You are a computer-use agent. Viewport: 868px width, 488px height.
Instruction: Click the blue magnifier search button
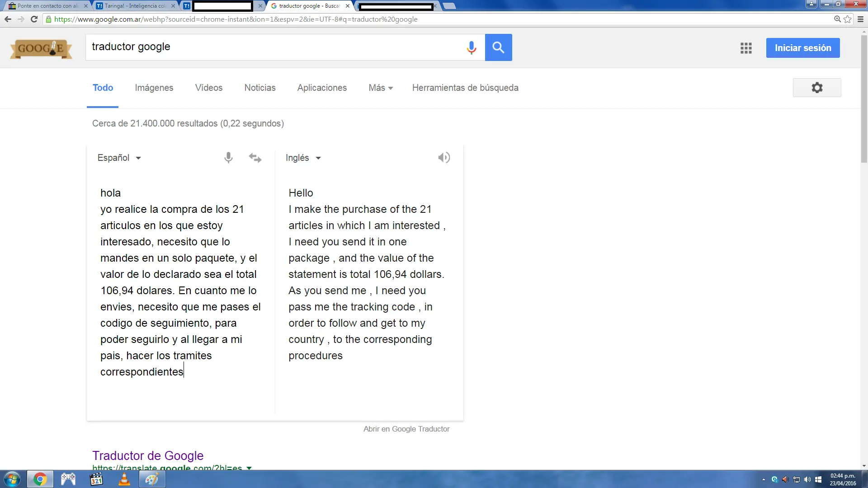point(498,47)
